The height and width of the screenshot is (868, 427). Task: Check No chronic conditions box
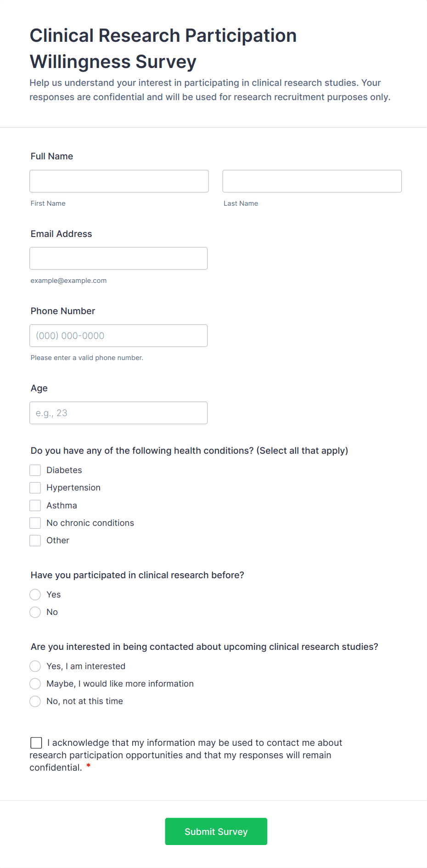tap(35, 523)
